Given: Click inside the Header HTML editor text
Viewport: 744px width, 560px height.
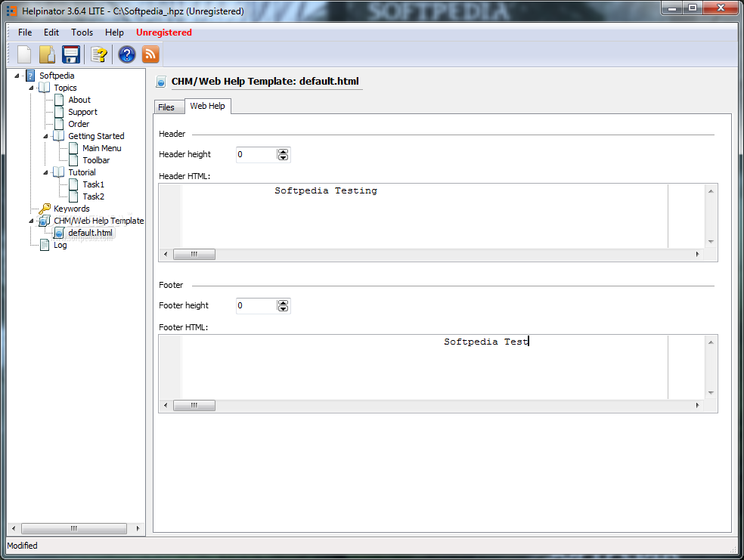Looking at the screenshot, I should (x=325, y=190).
